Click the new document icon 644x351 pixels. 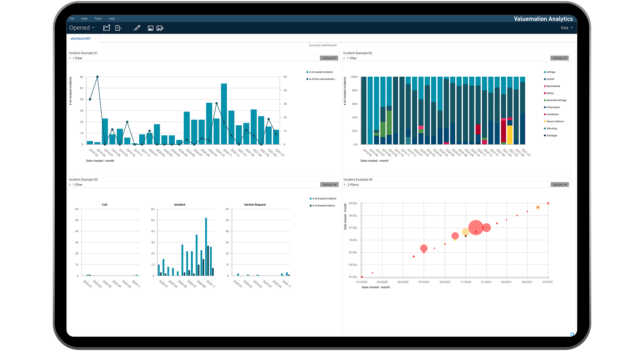(119, 28)
